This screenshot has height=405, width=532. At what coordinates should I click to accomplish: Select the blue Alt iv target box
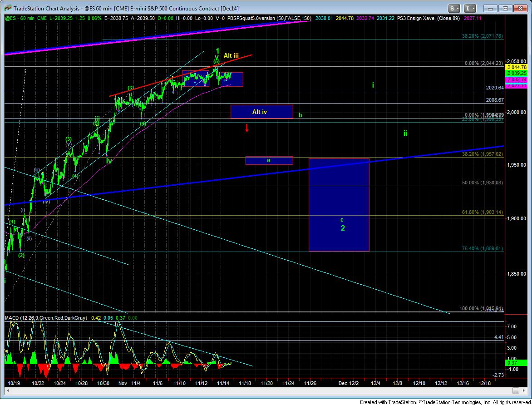click(x=261, y=112)
